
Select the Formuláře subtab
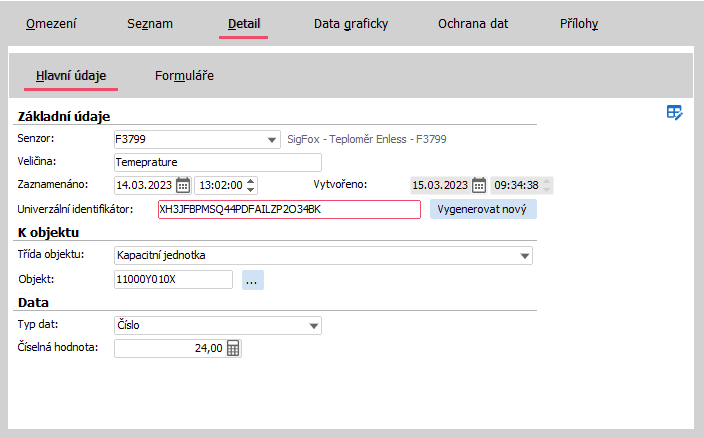coord(184,75)
